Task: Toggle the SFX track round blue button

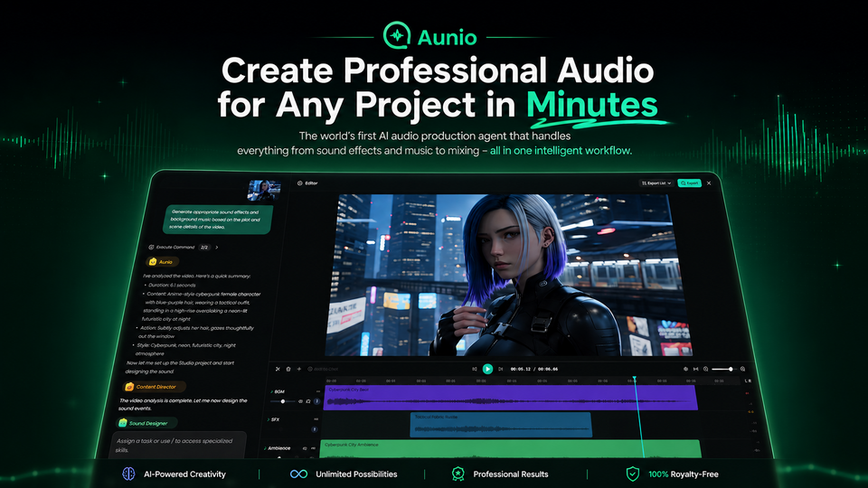Action: click(315, 429)
